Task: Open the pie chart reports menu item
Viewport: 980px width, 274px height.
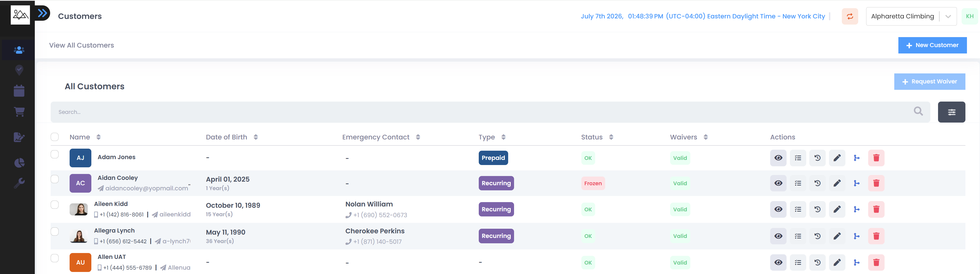Action: pyautogui.click(x=19, y=163)
